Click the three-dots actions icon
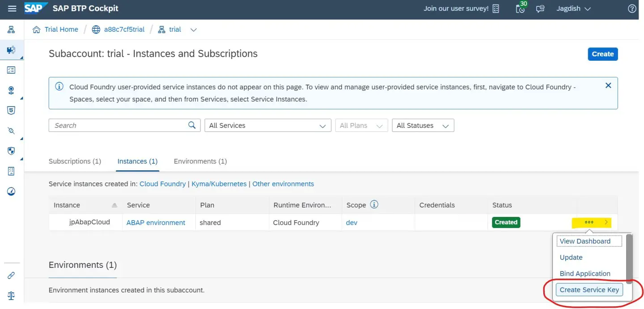 [x=589, y=222]
